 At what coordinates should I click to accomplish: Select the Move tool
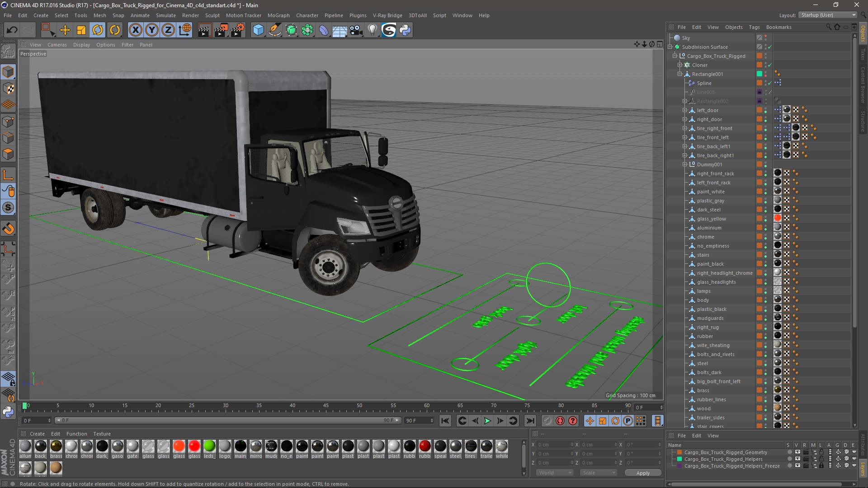tap(65, 30)
